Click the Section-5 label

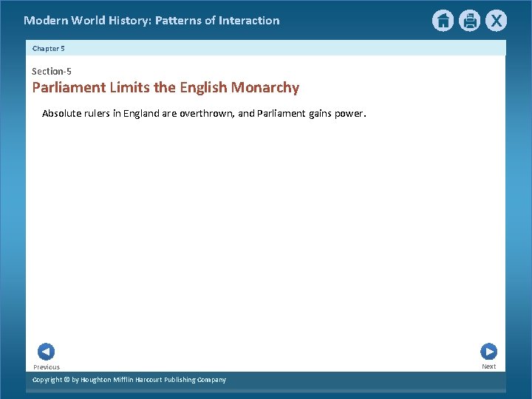[52, 71]
